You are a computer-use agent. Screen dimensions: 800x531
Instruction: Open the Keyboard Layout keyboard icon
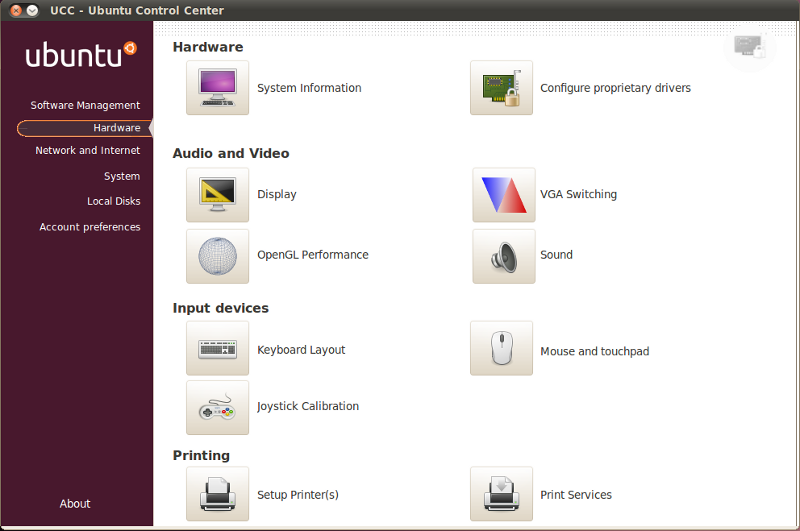pos(217,348)
